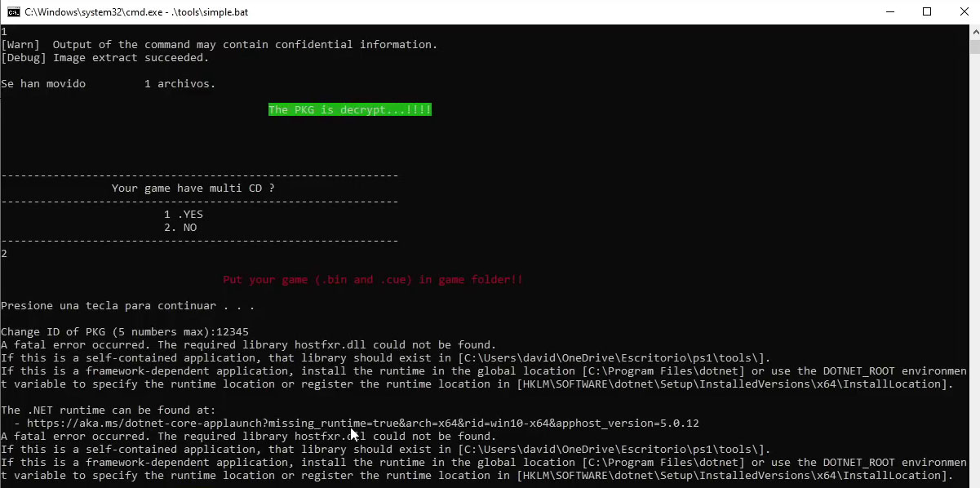Click the scrollbar up arrow
The image size is (980, 488).
point(973,31)
